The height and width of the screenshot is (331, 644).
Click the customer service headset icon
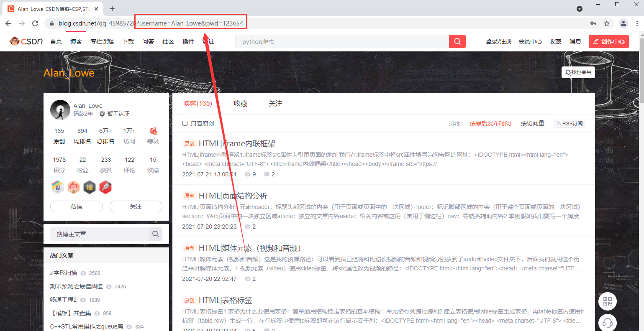point(607,322)
